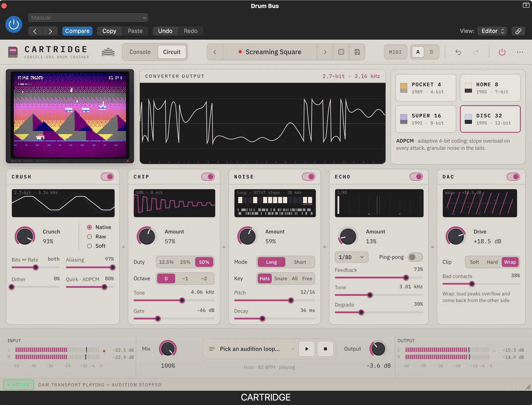Click the Paste button

point(135,31)
